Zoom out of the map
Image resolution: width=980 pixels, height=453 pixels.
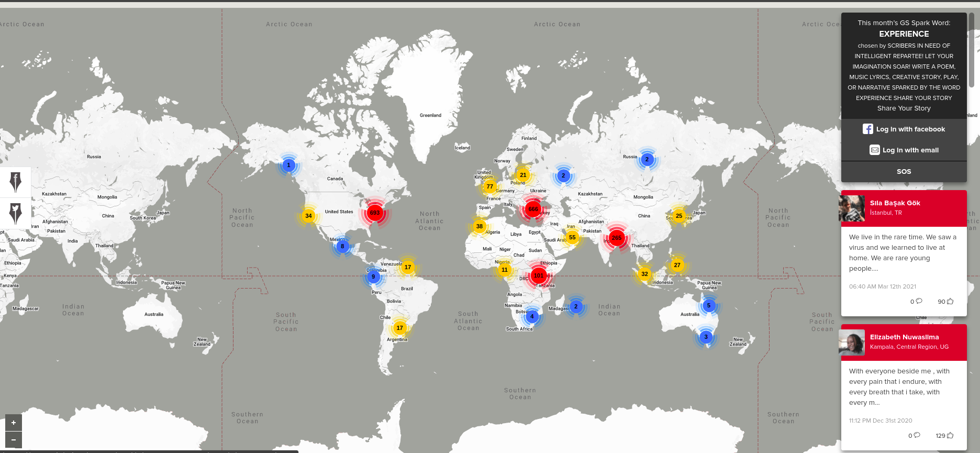point(14,440)
